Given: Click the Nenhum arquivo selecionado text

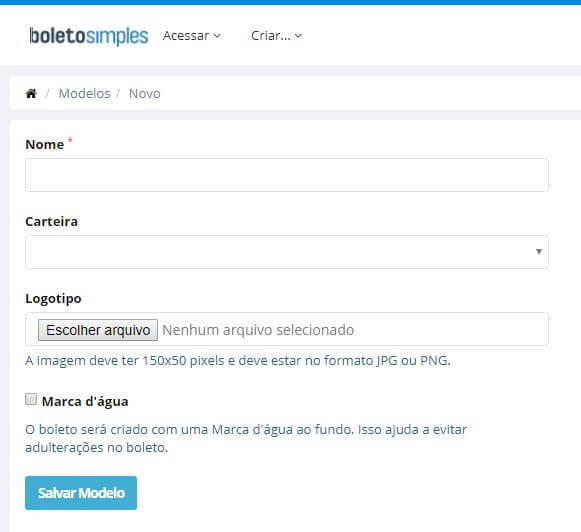Looking at the screenshot, I should (x=258, y=330).
